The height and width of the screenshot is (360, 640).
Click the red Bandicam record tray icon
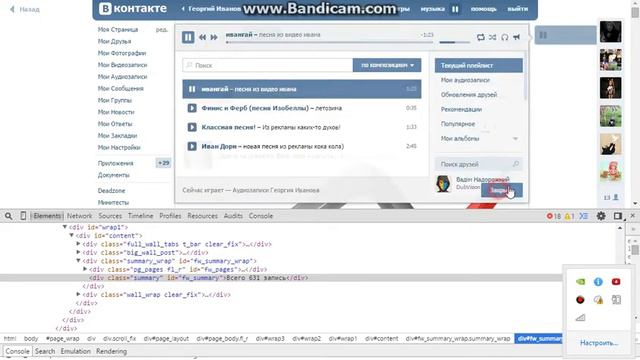[x=580, y=300]
